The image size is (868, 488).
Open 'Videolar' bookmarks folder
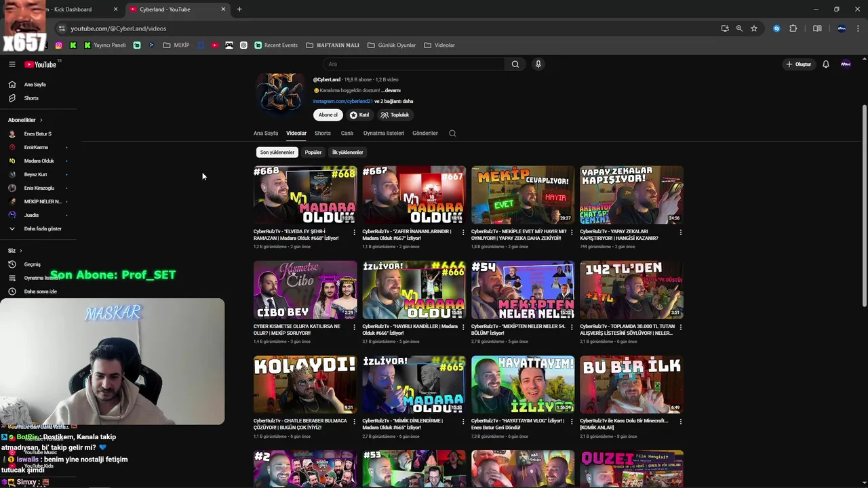(x=439, y=45)
